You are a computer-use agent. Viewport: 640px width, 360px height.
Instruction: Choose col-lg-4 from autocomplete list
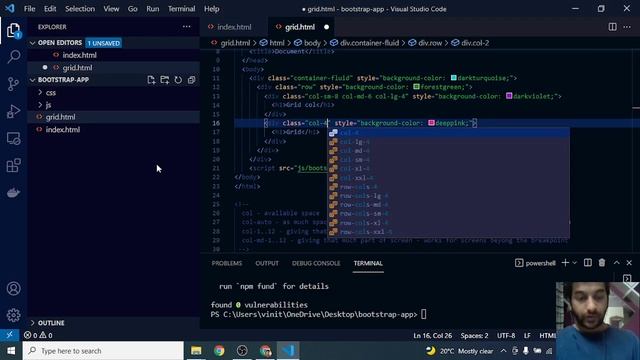point(449,142)
